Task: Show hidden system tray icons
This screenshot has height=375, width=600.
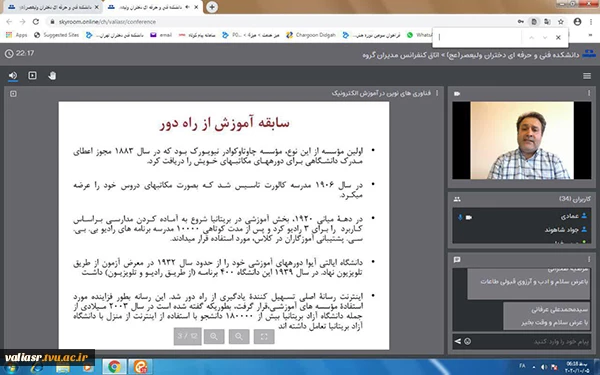Action: [x=533, y=367]
